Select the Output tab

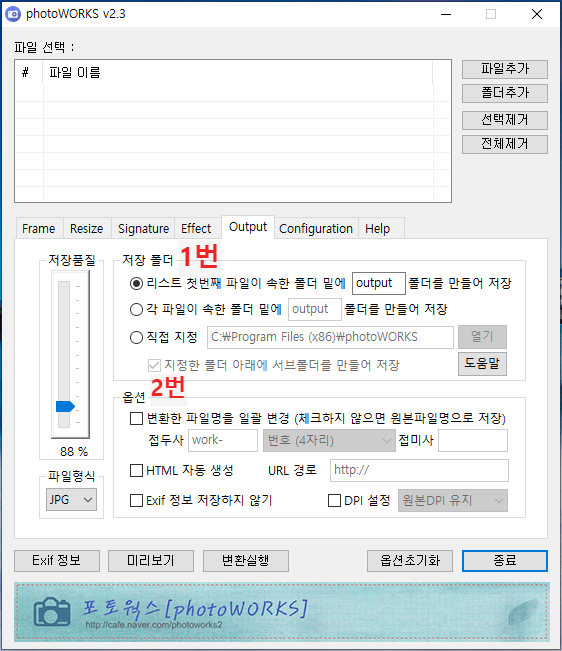(x=248, y=227)
